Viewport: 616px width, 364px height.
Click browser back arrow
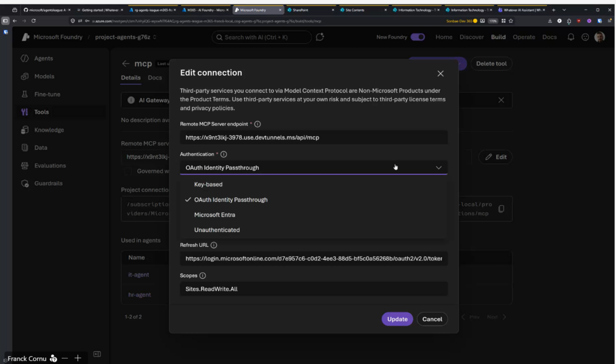pos(14,21)
